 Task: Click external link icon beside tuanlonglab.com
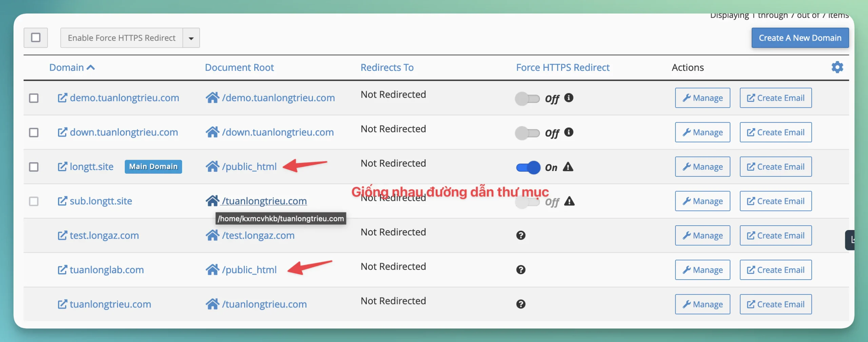62,270
